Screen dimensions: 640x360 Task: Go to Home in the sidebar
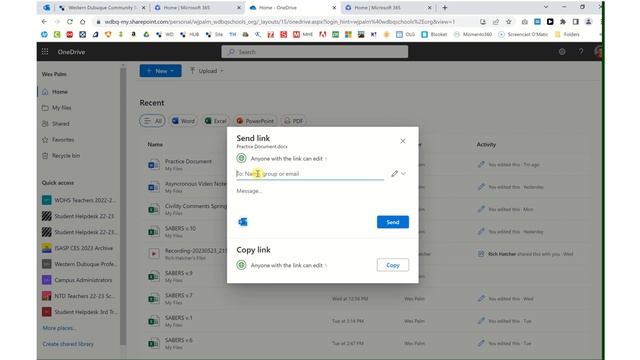pyautogui.click(x=60, y=92)
